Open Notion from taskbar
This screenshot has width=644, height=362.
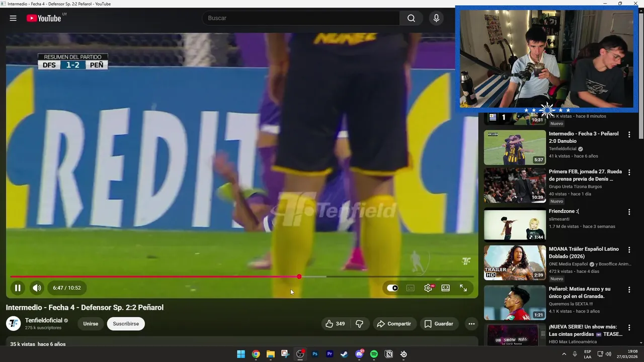pos(388,354)
